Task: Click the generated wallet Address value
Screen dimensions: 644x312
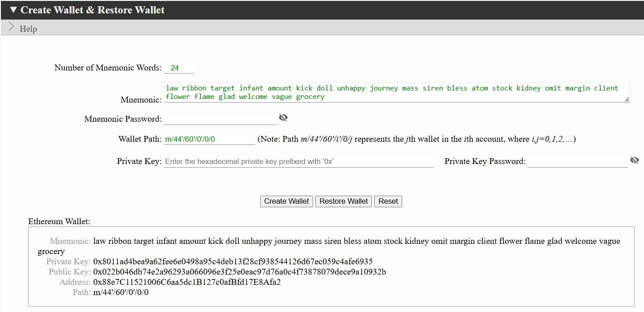Action: 187,282
